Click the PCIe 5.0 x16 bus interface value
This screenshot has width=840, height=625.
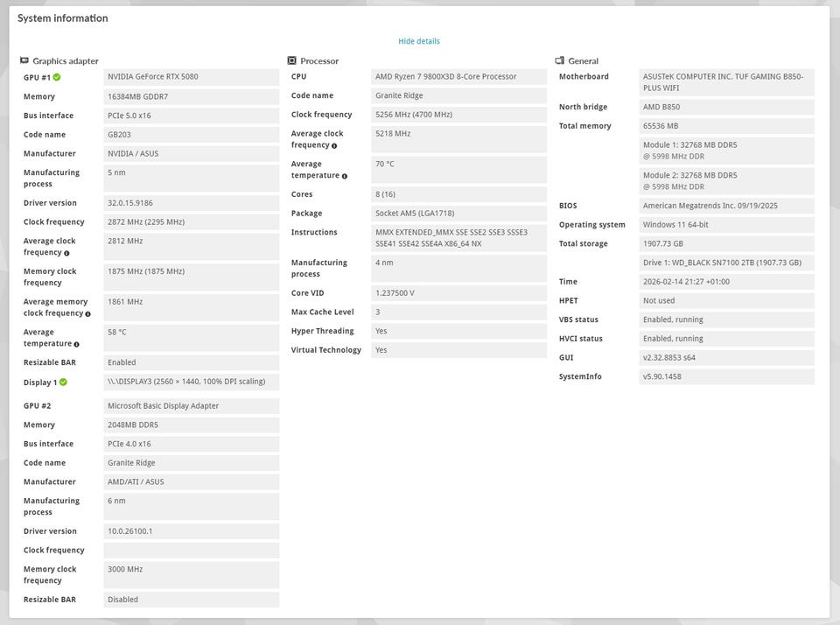pos(192,116)
